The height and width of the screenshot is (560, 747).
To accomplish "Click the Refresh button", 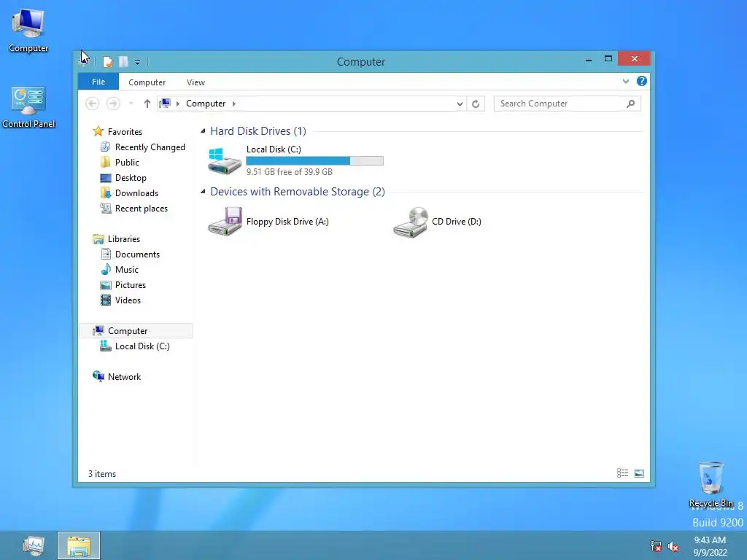I will [476, 104].
